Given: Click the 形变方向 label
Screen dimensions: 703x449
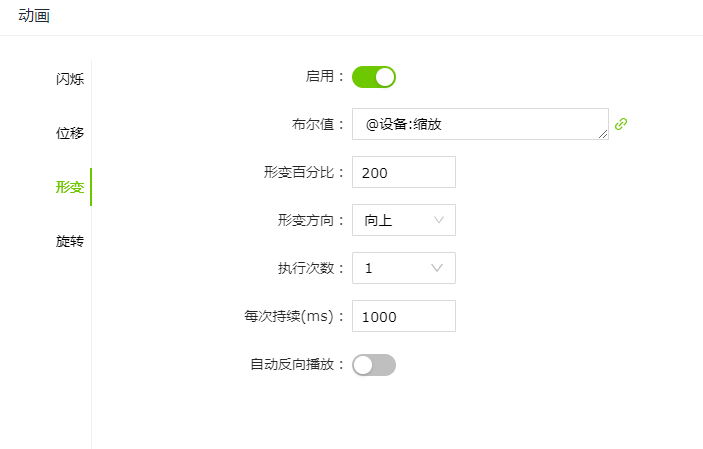Looking at the screenshot, I should (x=310, y=220).
